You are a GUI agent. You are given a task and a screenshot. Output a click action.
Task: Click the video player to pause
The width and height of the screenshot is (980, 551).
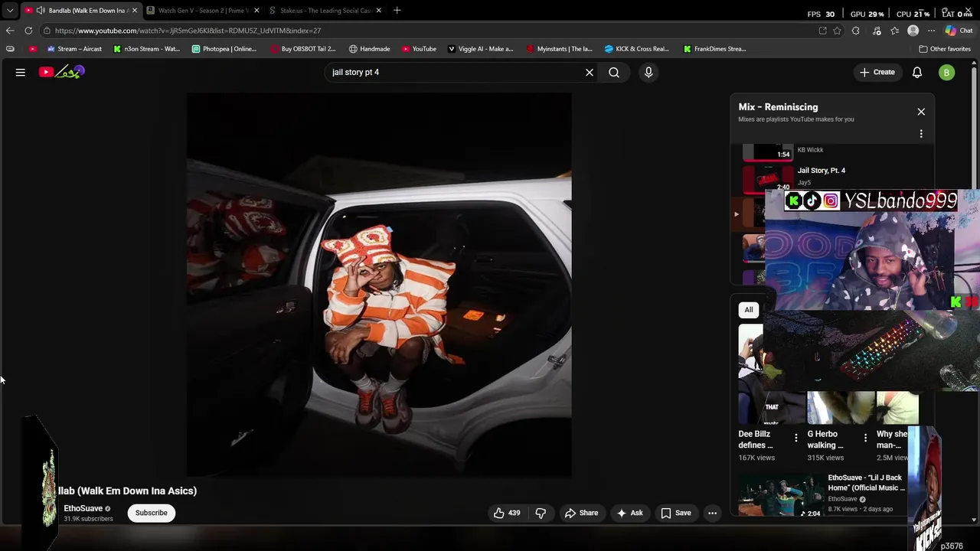coord(379,285)
